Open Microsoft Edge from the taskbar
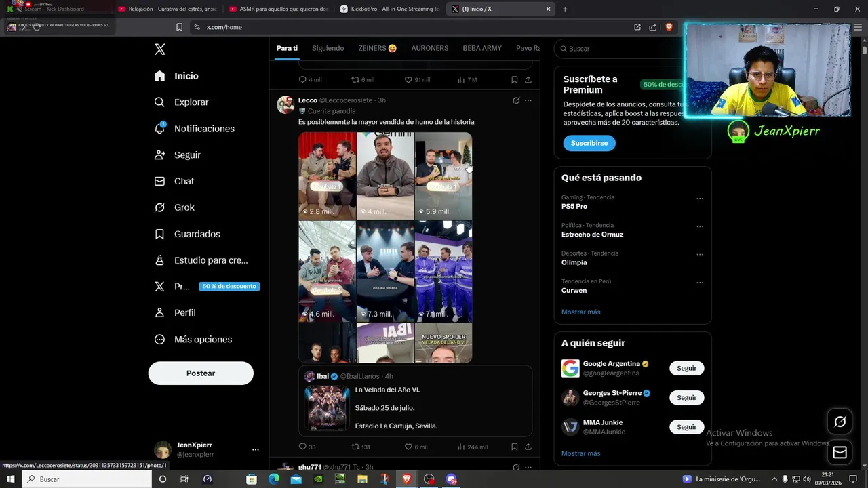The width and height of the screenshot is (868, 488). pos(273,479)
